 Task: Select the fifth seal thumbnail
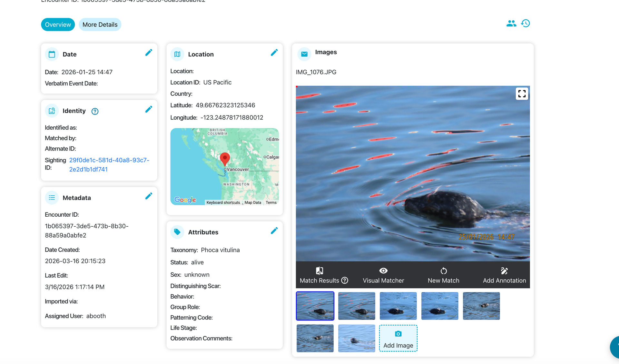481,306
